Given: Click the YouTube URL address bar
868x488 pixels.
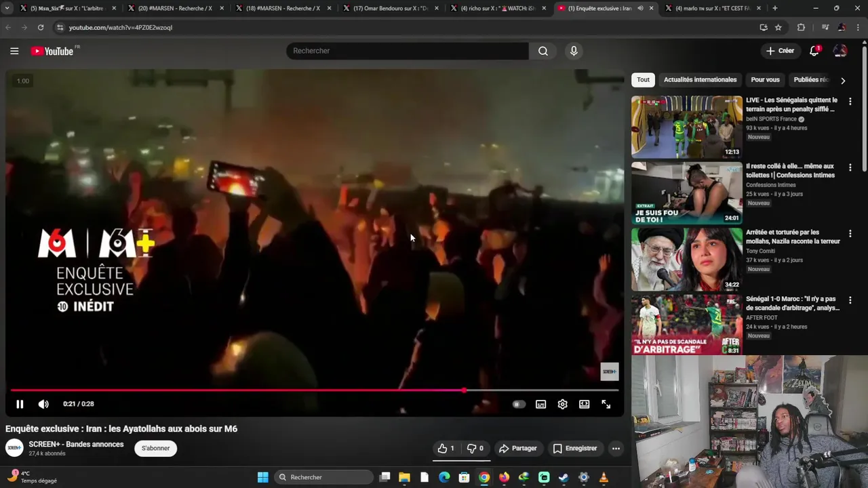Looking at the screenshot, I should (x=407, y=27).
